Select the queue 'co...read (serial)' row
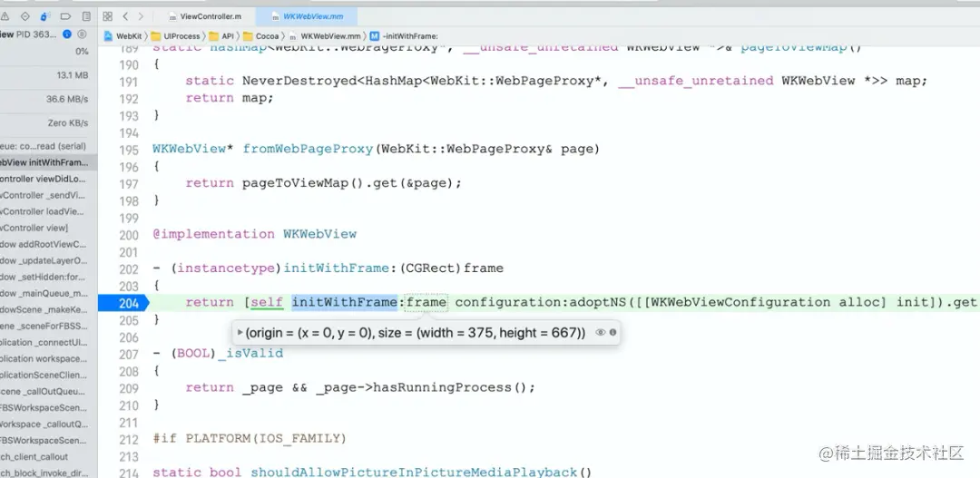980x478 pixels. click(x=48, y=146)
